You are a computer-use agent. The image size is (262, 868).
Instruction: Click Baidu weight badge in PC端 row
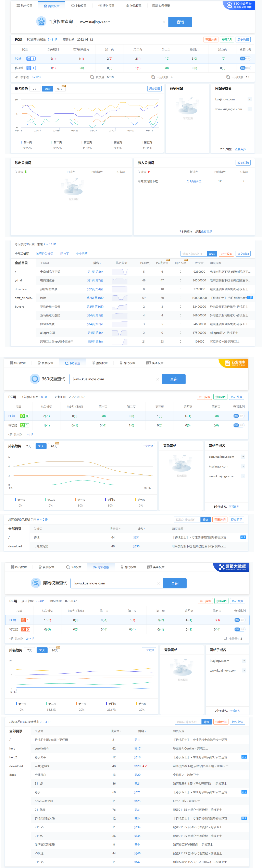31,59
